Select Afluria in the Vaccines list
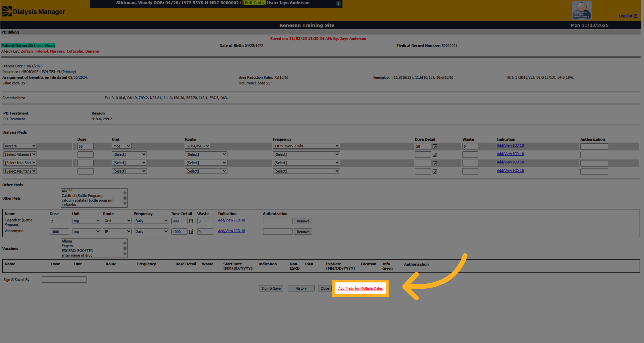Screen dimensions: 644x343 (67, 241)
